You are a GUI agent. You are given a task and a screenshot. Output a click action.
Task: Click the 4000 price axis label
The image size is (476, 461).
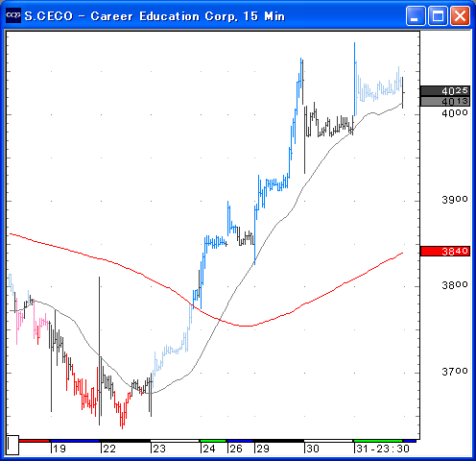(x=455, y=113)
